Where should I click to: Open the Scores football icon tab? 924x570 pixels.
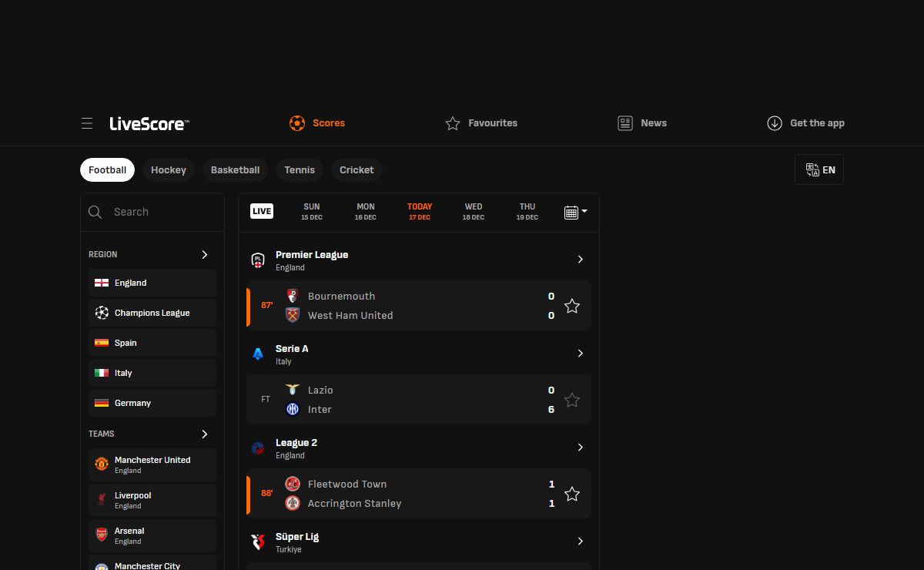click(316, 123)
